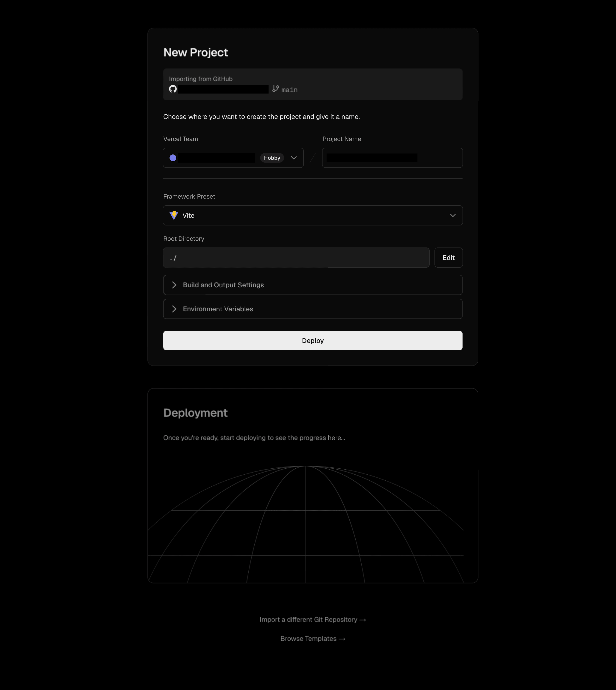Open Import a different Git Repository link
The height and width of the screenshot is (690, 616).
coord(313,619)
